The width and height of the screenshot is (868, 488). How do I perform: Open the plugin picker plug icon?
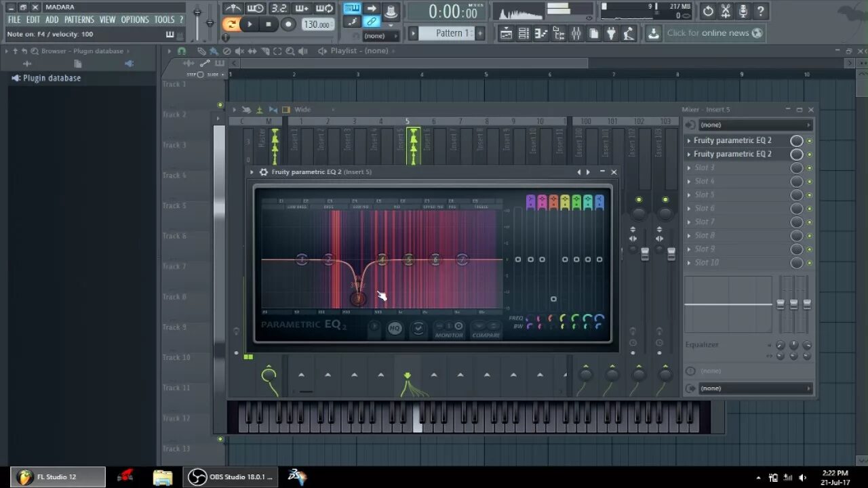click(612, 33)
